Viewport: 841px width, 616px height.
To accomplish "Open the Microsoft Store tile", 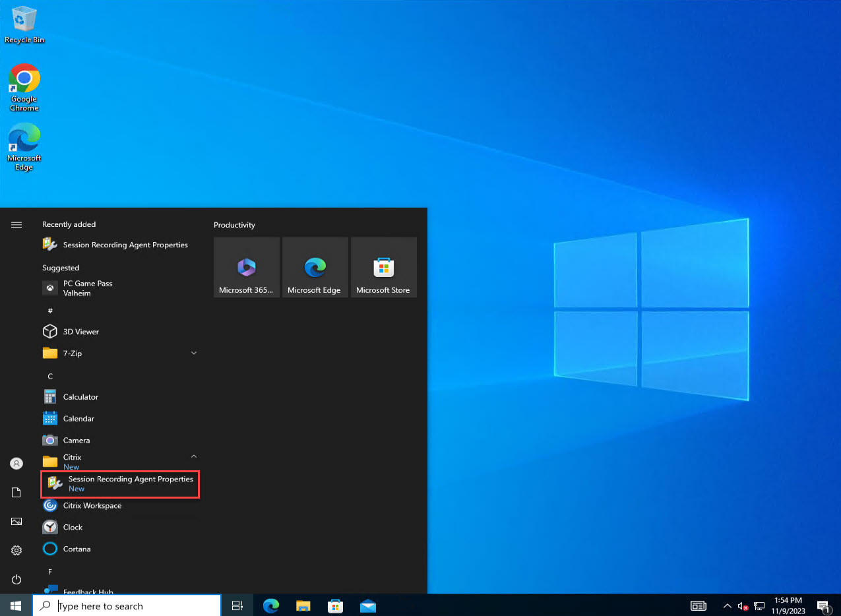I will [383, 267].
